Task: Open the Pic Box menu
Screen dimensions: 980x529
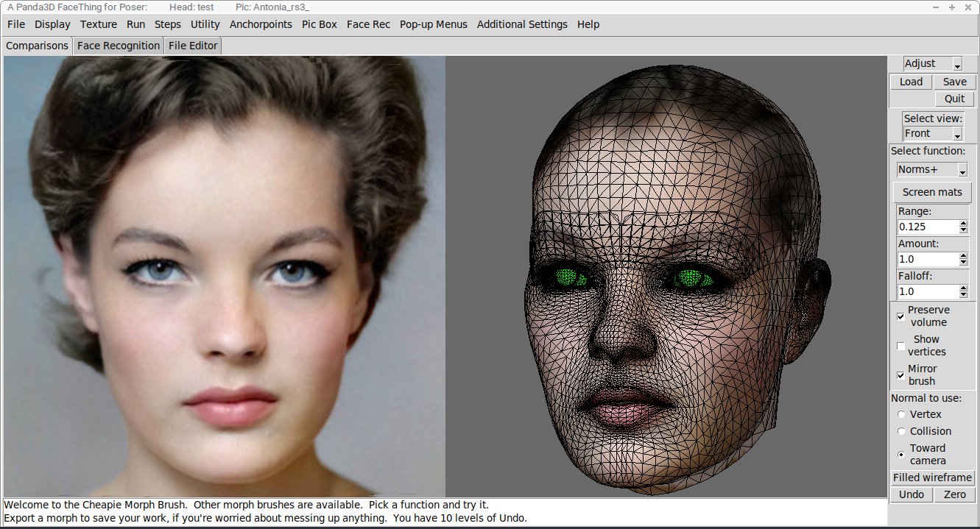Action: (320, 24)
